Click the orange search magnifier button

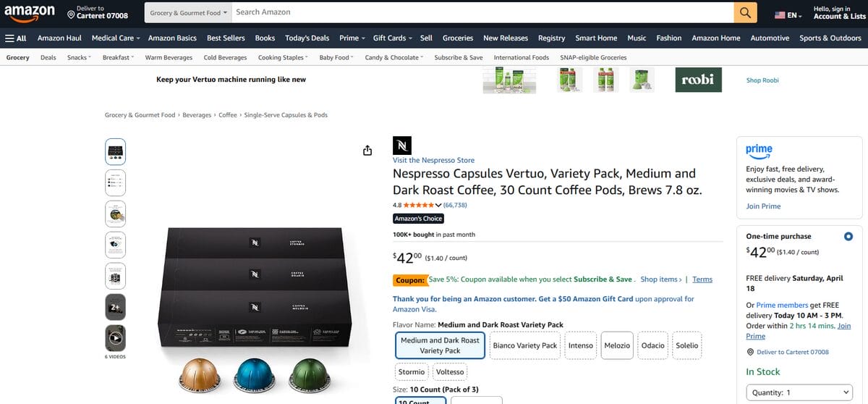pyautogui.click(x=745, y=12)
